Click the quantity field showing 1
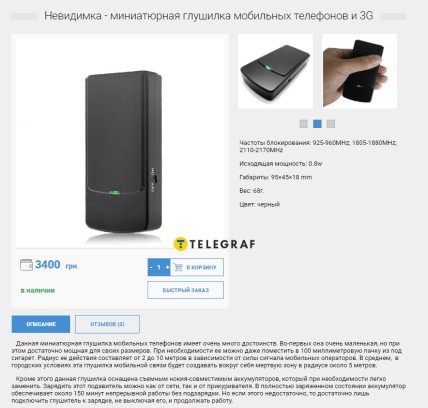The image size is (428, 408). tap(159, 267)
